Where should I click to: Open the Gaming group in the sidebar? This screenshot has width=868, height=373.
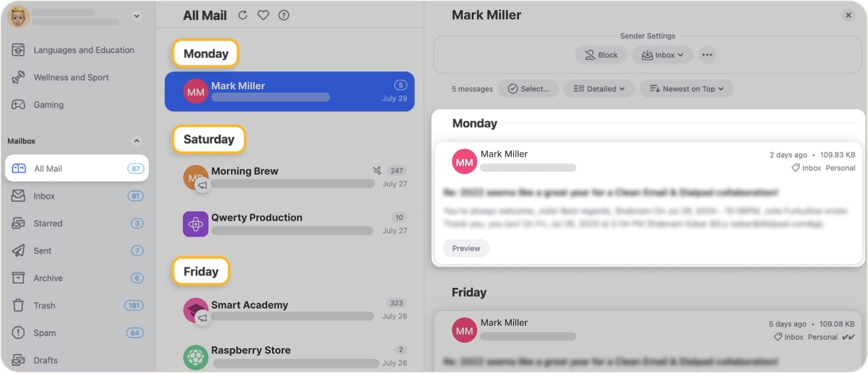[48, 104]
